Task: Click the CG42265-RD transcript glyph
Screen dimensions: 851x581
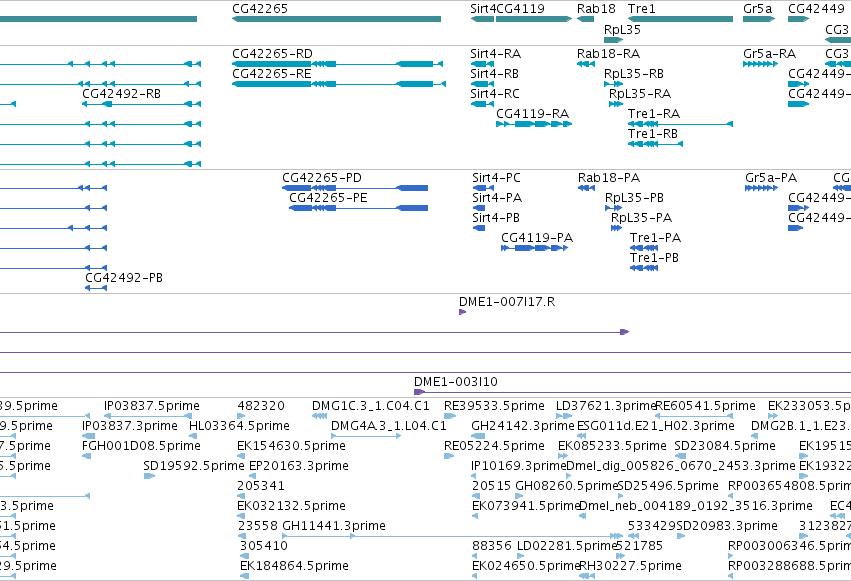Action: (x=338, y=64)
